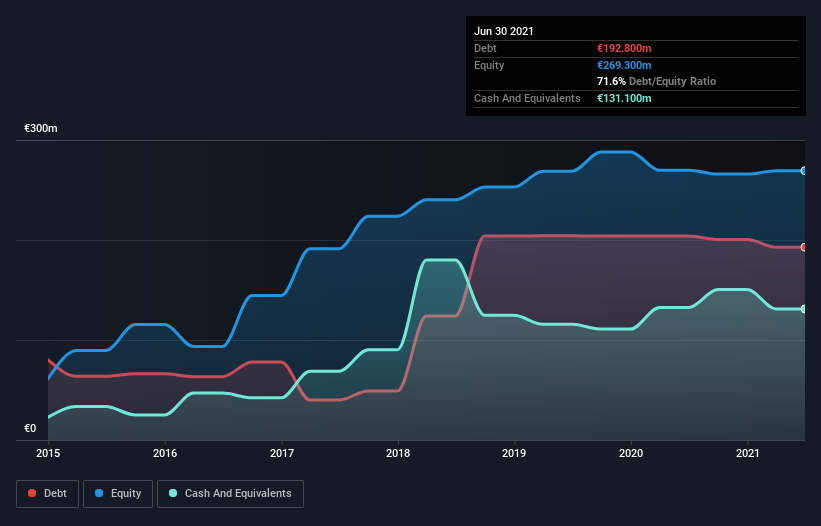
Task: Click the teal Cash And Equivalents legend dot
Action: pyautogui.click(x=173, y=493)
